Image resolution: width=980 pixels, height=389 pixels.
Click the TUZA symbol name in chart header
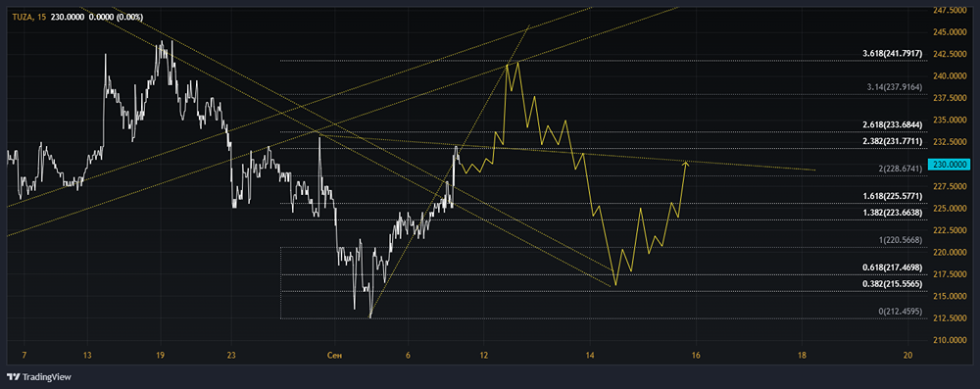tap(23, 17)
